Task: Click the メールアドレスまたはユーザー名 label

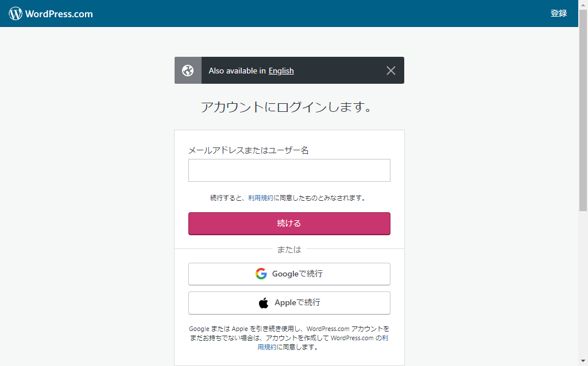Action: pyautogui.click(x=248, y=151)
